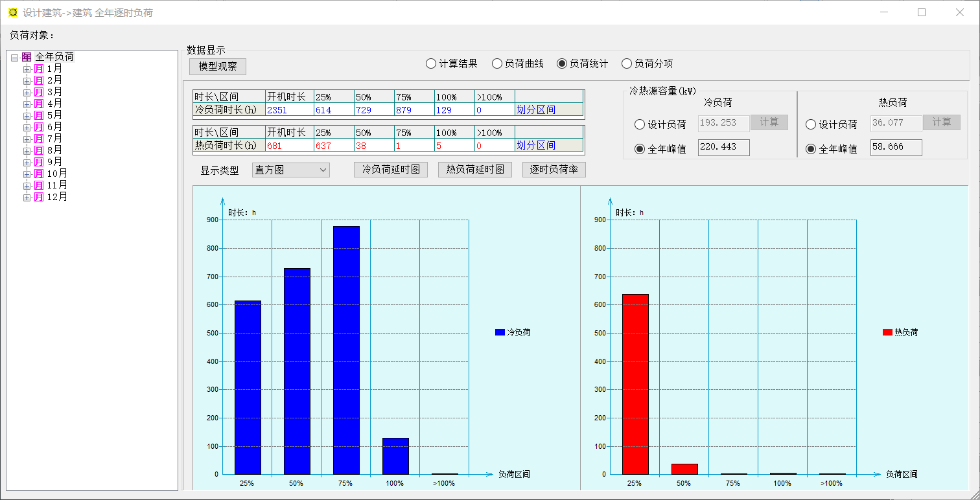Expand the 3月 tree node

pos(27,92)
